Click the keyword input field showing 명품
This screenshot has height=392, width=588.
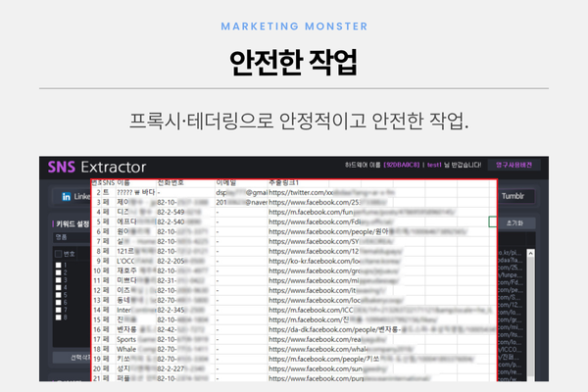(72, 237)
